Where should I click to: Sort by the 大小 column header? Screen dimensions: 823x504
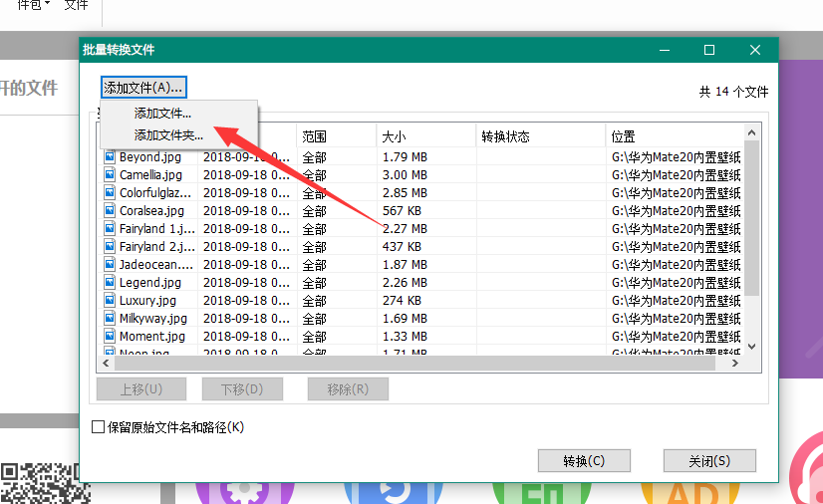point(425,136)
